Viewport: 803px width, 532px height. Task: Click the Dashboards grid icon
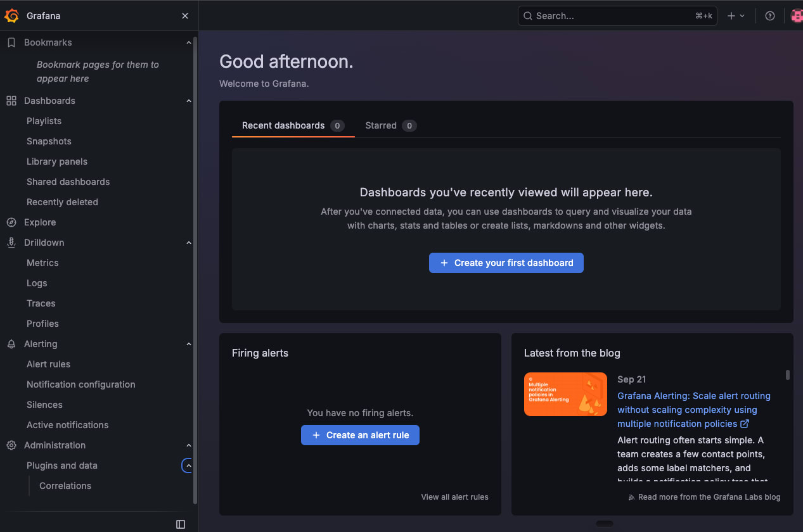[11, 101]
